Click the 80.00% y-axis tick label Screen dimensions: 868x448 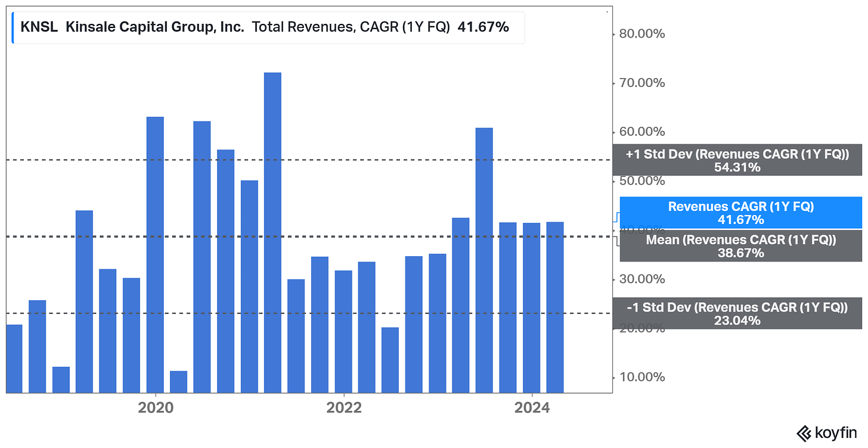[642, 34]
